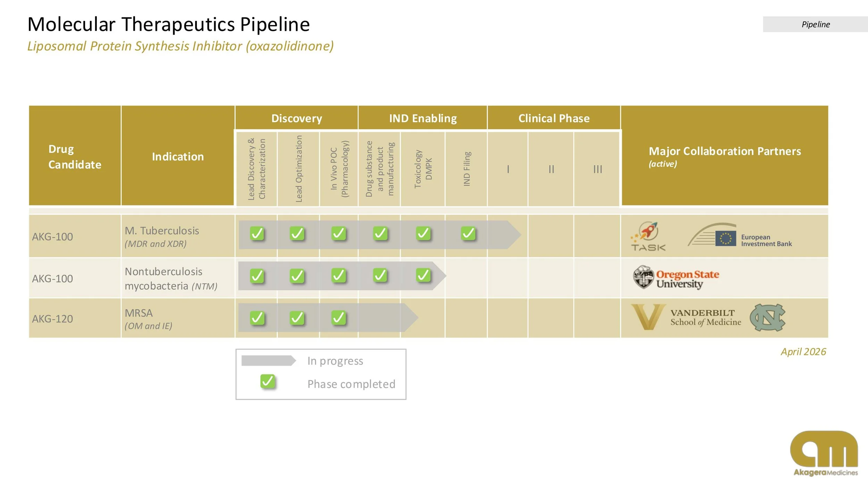The image size is (868, 489).
Task: Click the AKG-120 drug candidate cell
Action: click(x=75, y=318)
